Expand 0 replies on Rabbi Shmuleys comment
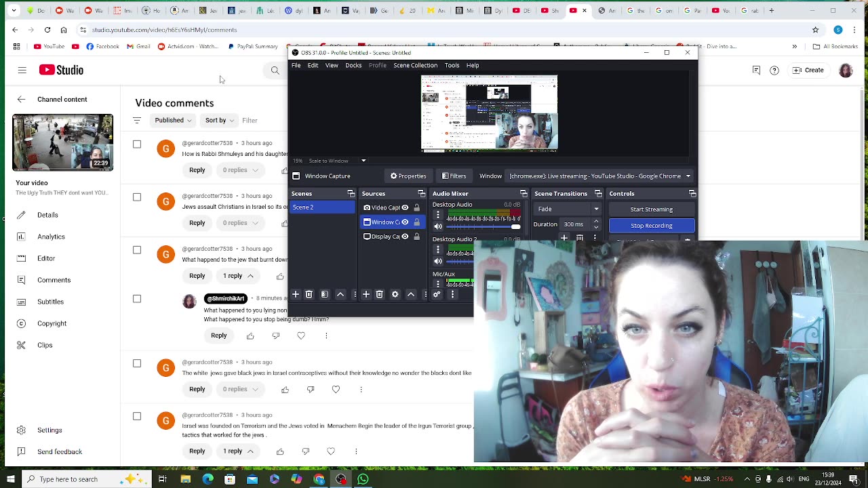 click(x=240, y=170)
